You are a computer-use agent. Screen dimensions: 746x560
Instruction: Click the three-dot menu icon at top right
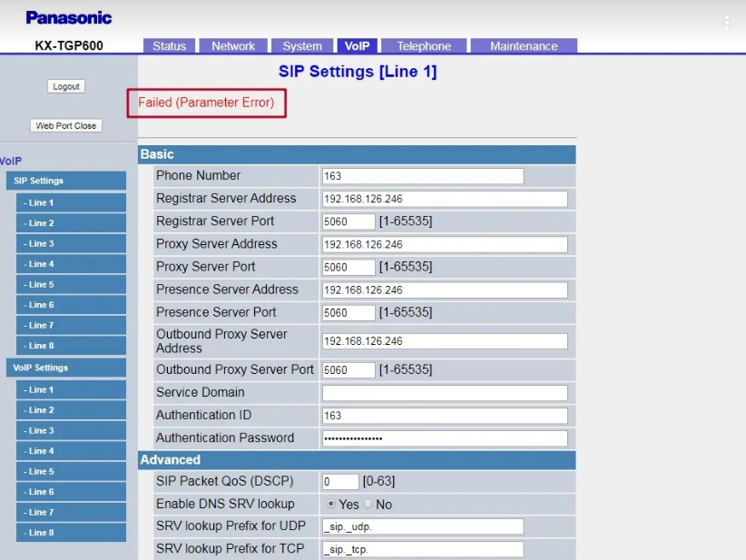[x=726, y=23]
